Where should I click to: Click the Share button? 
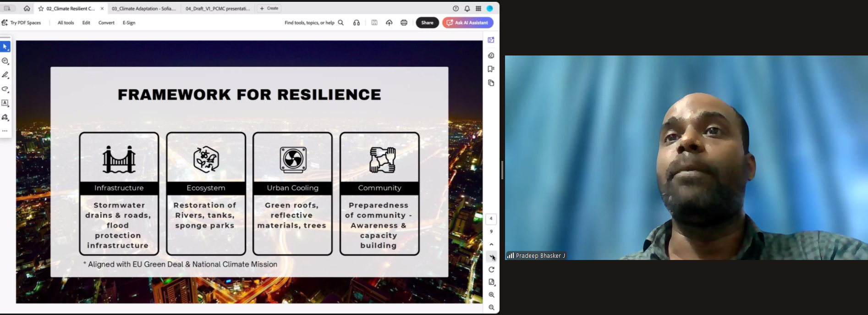[427, 23]
